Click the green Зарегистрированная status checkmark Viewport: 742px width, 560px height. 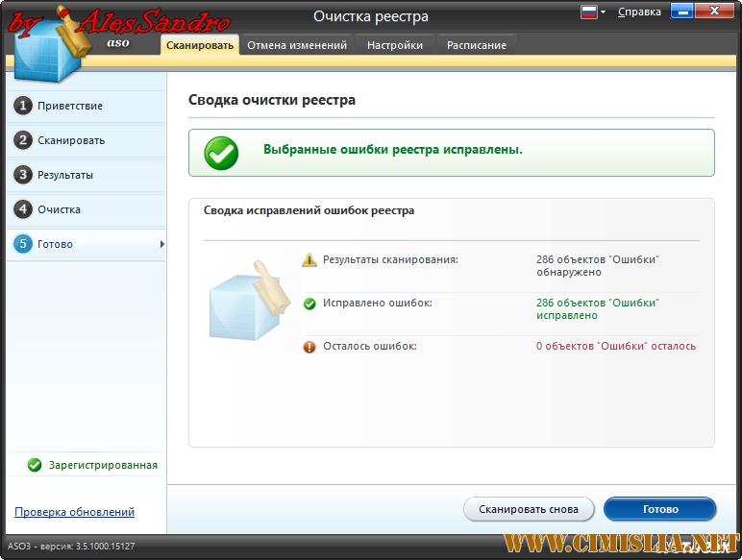(35, 465)
